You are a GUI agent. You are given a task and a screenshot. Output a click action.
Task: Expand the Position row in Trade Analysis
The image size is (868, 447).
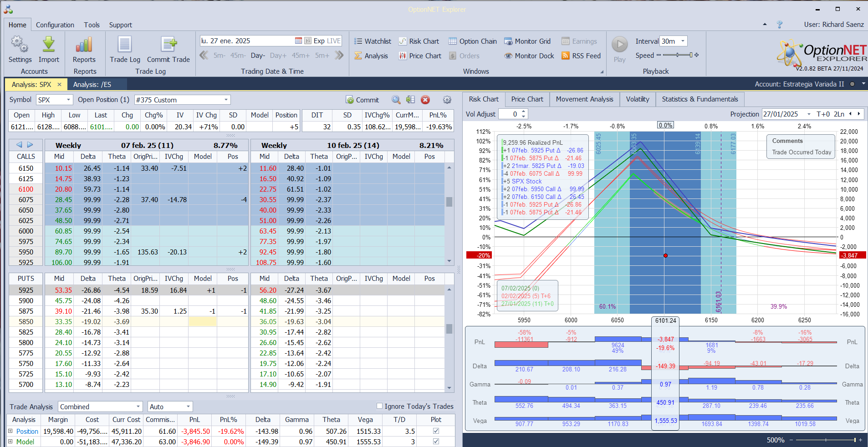coord(10,431)
